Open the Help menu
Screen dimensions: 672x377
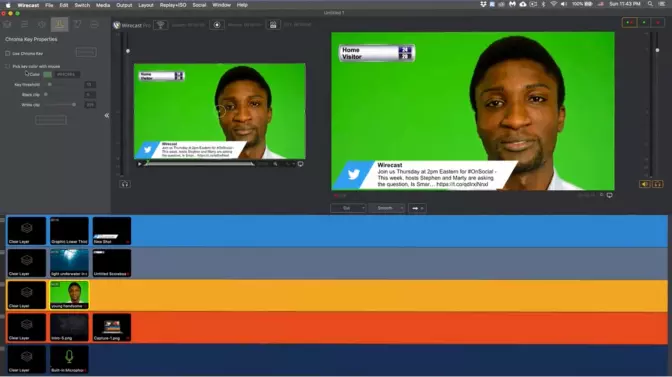click(242, 5)
